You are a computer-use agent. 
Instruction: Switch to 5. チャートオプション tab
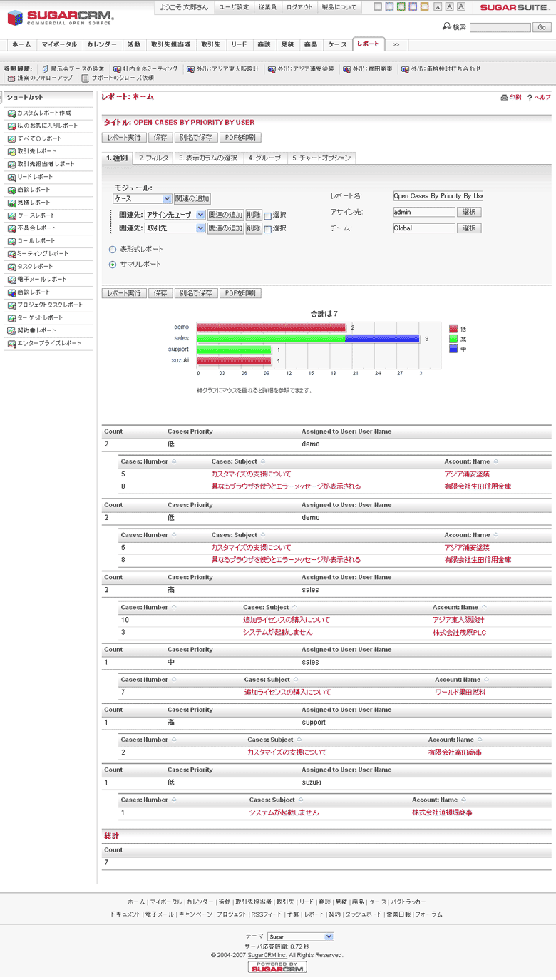pyautogui.click(x=321, y=158)
